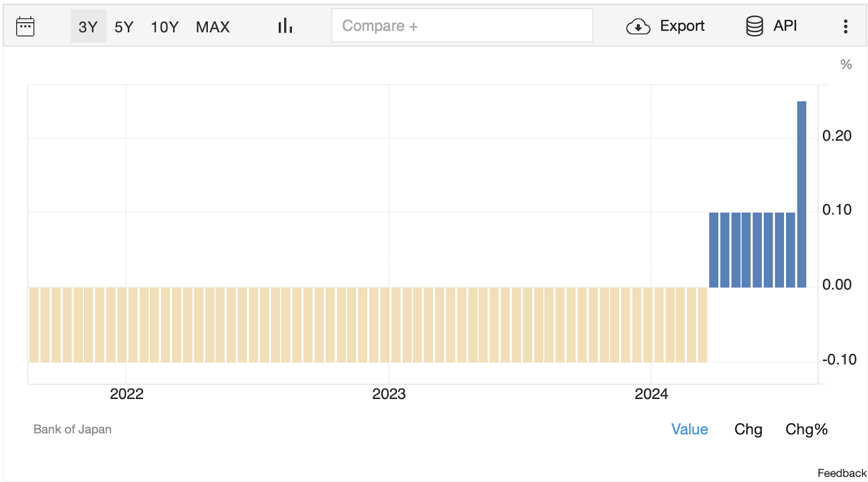
Task: Open the chart type bar icon
Action: (x=285, y=26)
